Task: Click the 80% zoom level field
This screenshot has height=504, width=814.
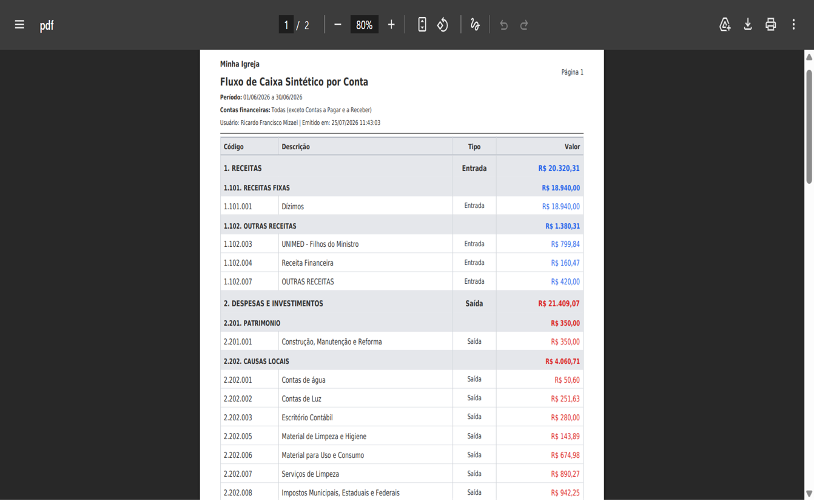Action: click(x=365, y=25)
